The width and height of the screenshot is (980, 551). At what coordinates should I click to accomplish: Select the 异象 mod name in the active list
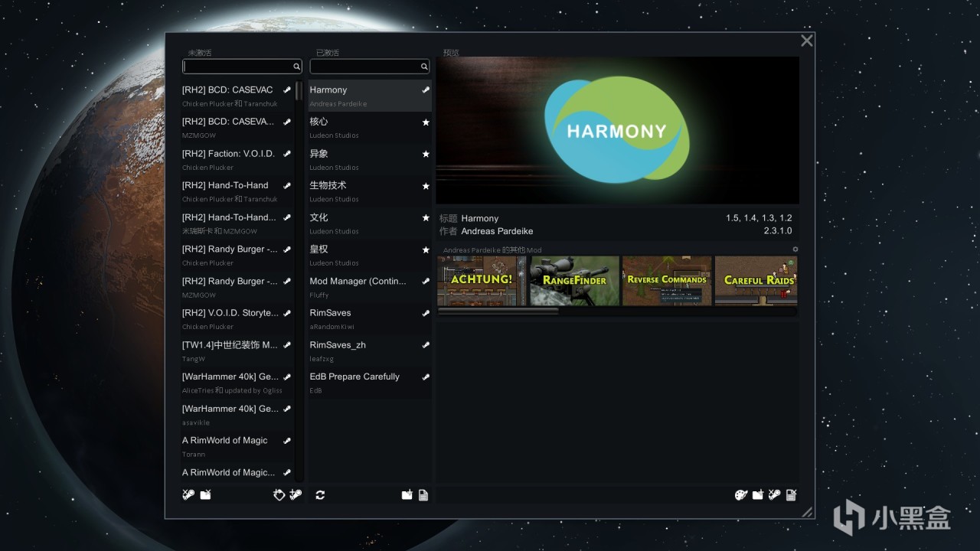point(318,154)
